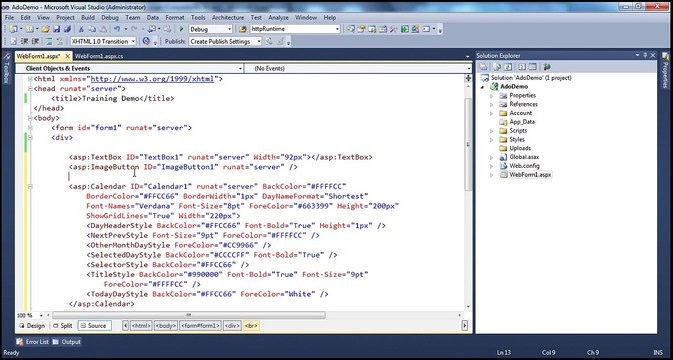673x360 pixels.
Task: Switch to the Split view button
Action: tap(62, 326)
